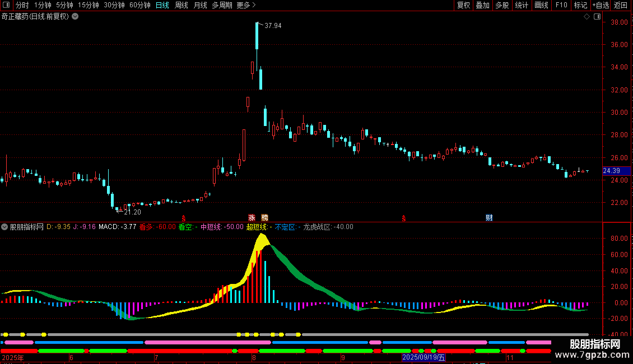This screenshot has width=633, height=364.
Task: Toggle right info panel icon beside the diamond
Action: coord(598,17)
